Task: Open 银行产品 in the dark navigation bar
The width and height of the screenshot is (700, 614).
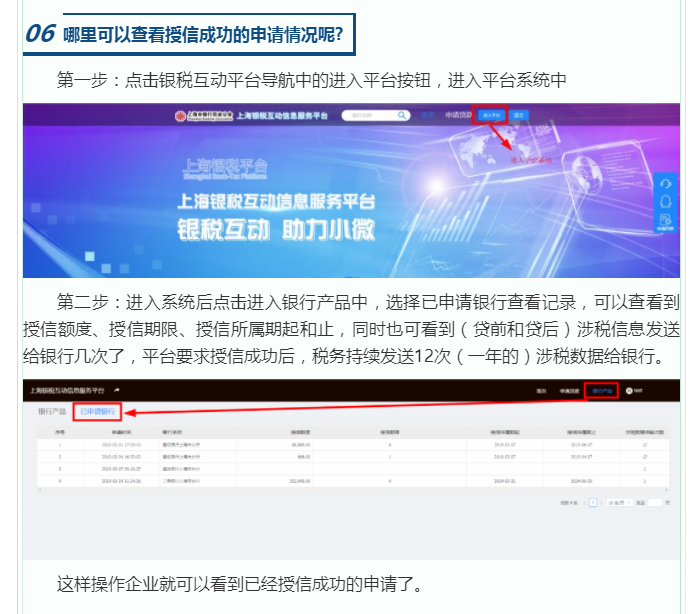Action: click(x=602, y=390)
